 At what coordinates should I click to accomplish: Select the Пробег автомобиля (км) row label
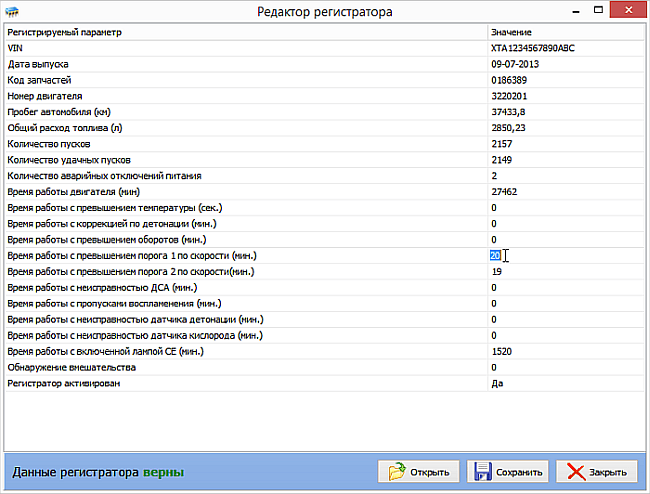[59, 112]
